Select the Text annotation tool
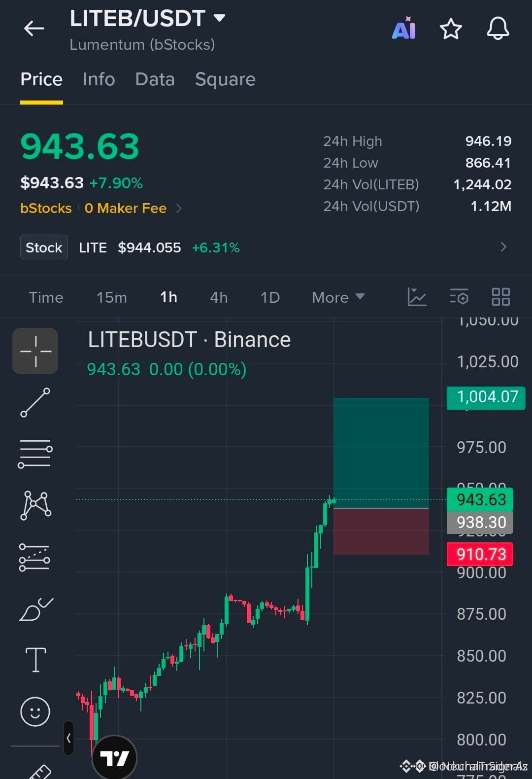Image resolution: width=532 pixels, height=779 pixels. click(x=35, y=660)
